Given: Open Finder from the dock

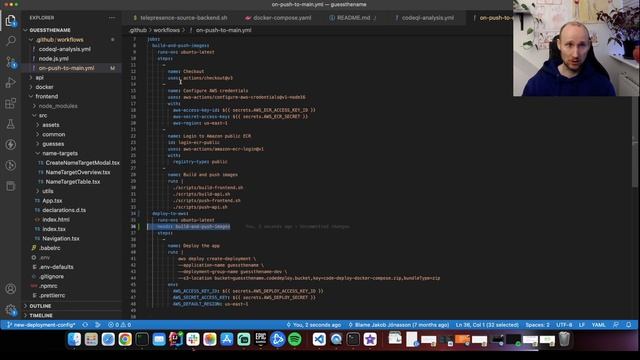Looking at the screenshot, I should point(74,339).
